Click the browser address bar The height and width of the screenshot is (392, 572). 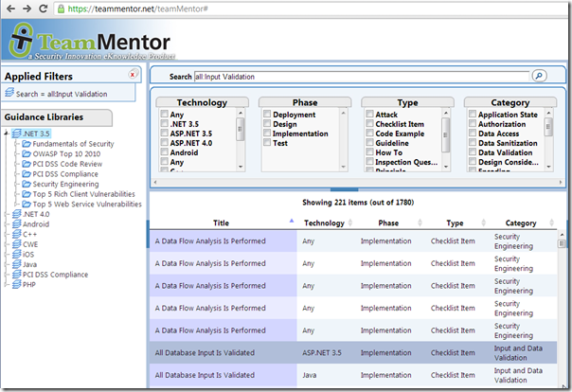(311, 9)
